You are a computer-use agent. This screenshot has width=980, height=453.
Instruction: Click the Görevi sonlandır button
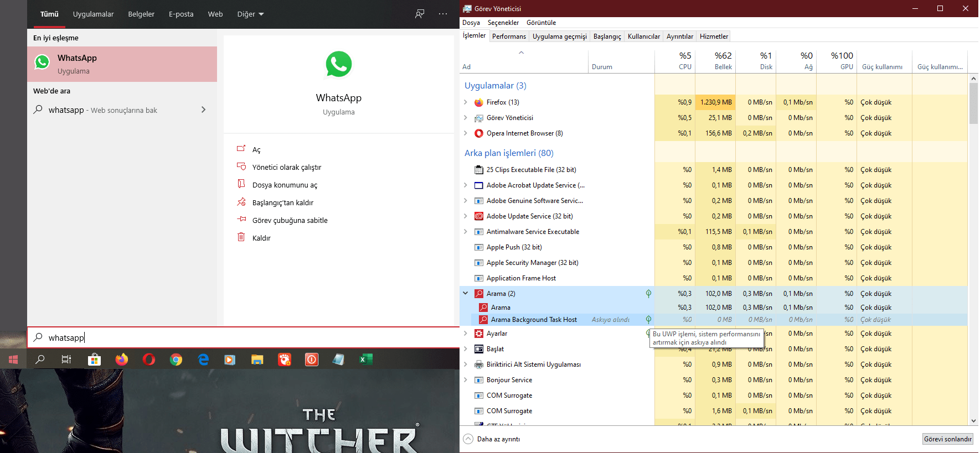coord(948,439)
